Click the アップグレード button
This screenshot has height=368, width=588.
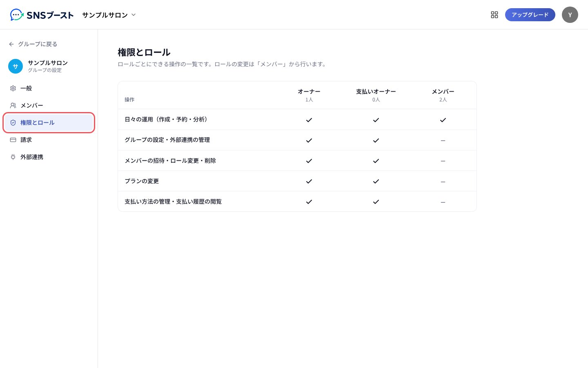tap(530, 15)
